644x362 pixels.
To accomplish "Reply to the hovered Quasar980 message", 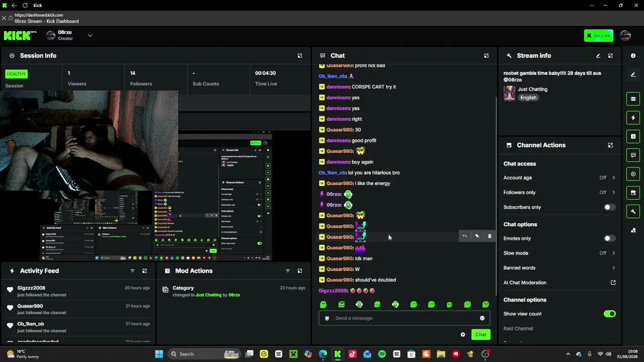I will click(464, 236).
